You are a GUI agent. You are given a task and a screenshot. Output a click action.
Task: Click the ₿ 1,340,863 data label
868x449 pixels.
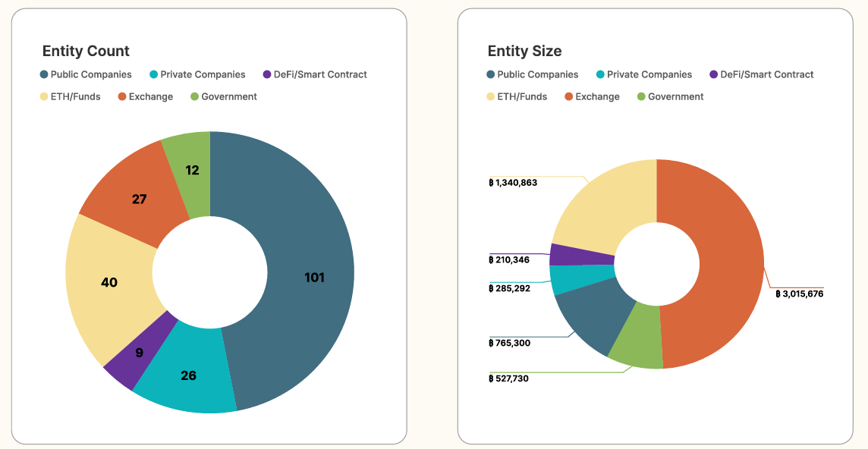514,183
